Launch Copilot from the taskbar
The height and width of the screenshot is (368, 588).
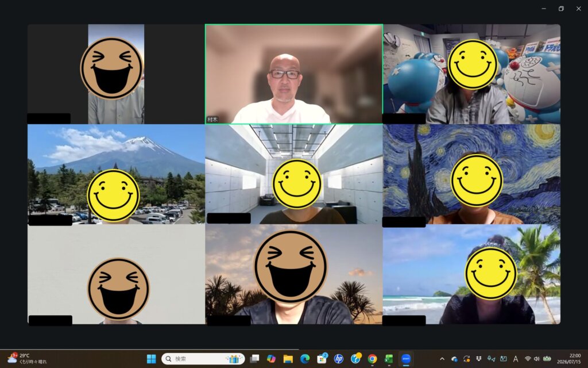coord(271,359)
